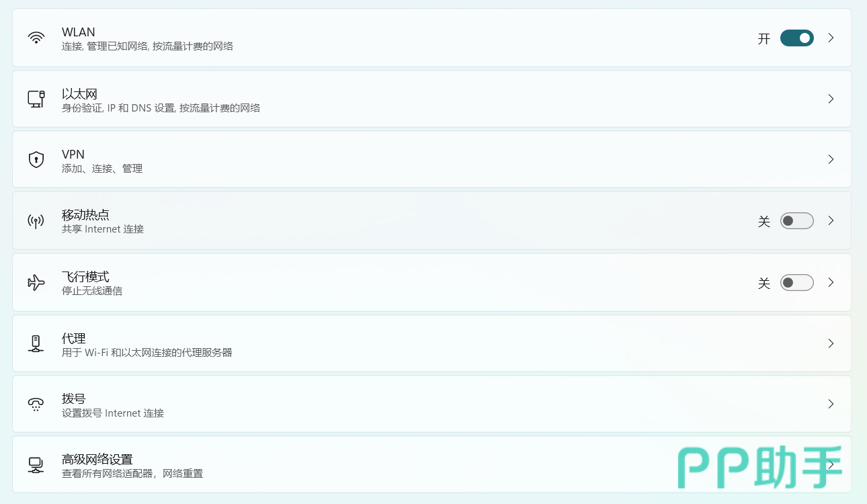The width and height of the screenshot is (867, 504).
Task: Click the 拨号 dial-up phone icon
Action: [36, 404]
